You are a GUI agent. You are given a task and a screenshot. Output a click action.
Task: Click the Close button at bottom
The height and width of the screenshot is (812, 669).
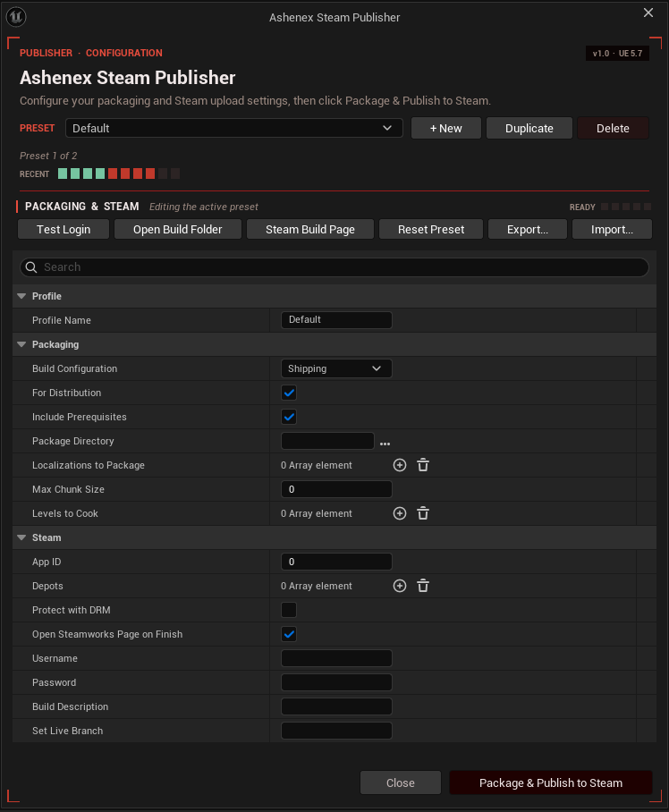(401, 782)
